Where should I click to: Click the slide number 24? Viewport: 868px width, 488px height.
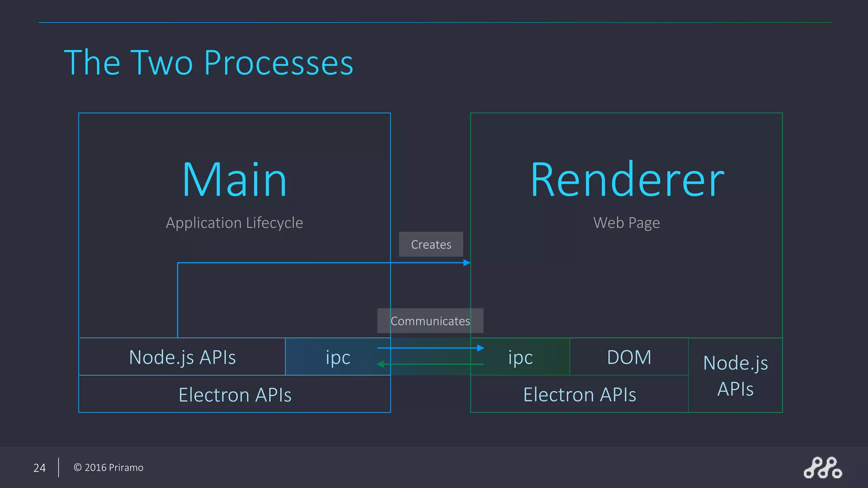point(39,468)
